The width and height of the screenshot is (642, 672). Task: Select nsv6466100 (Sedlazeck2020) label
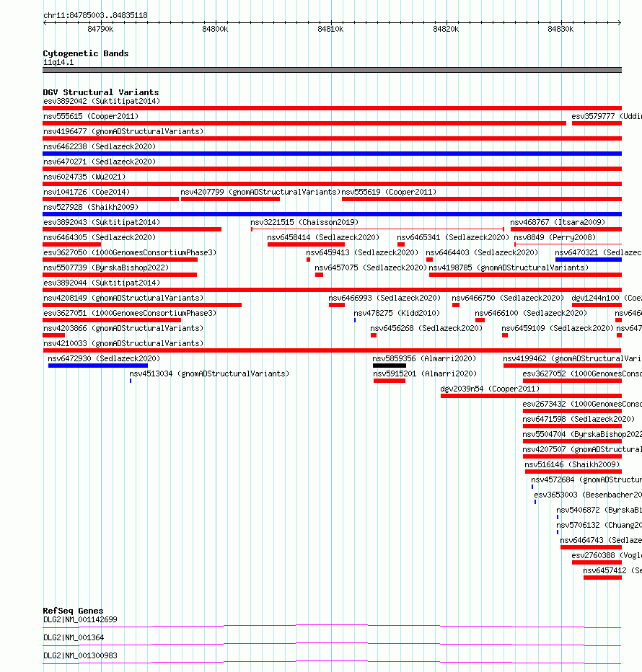pyautogui.click(x=531, y=313)
